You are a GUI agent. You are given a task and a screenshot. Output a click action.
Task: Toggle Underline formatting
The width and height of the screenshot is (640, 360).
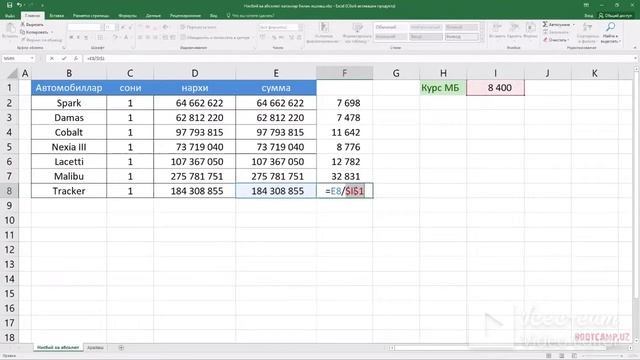tap(86, 38)
